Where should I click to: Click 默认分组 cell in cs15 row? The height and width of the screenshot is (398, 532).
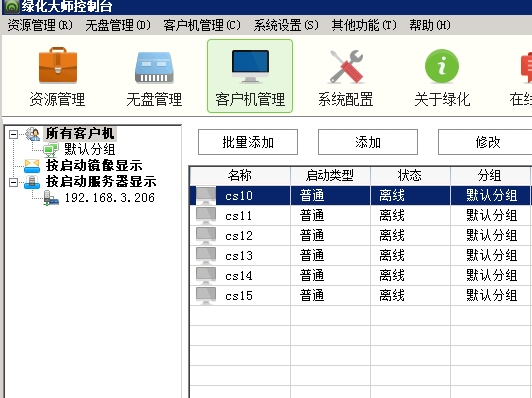click(x=491, y=296)
